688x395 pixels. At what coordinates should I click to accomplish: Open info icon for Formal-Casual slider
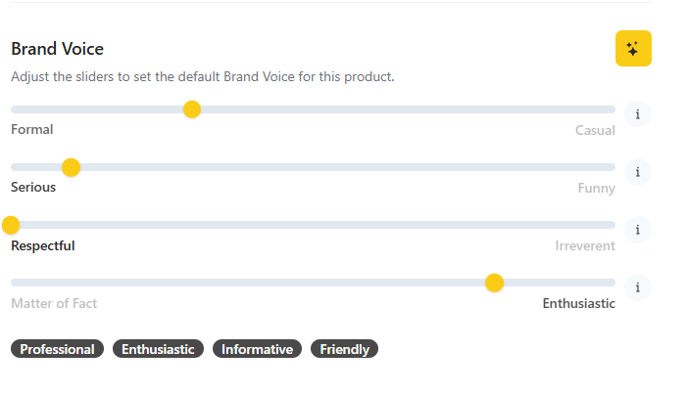coord(638,114)
